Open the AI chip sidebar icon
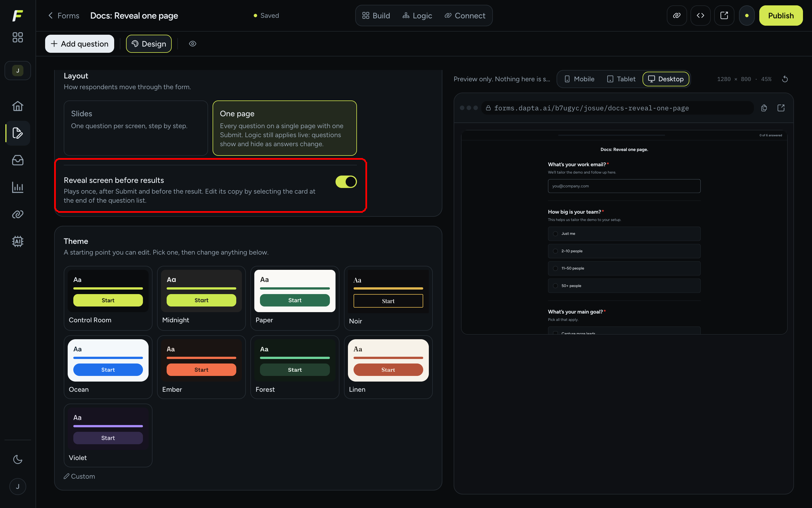This screenshot has height=508, width=812. pyautogui.click(x=17, y=241)
